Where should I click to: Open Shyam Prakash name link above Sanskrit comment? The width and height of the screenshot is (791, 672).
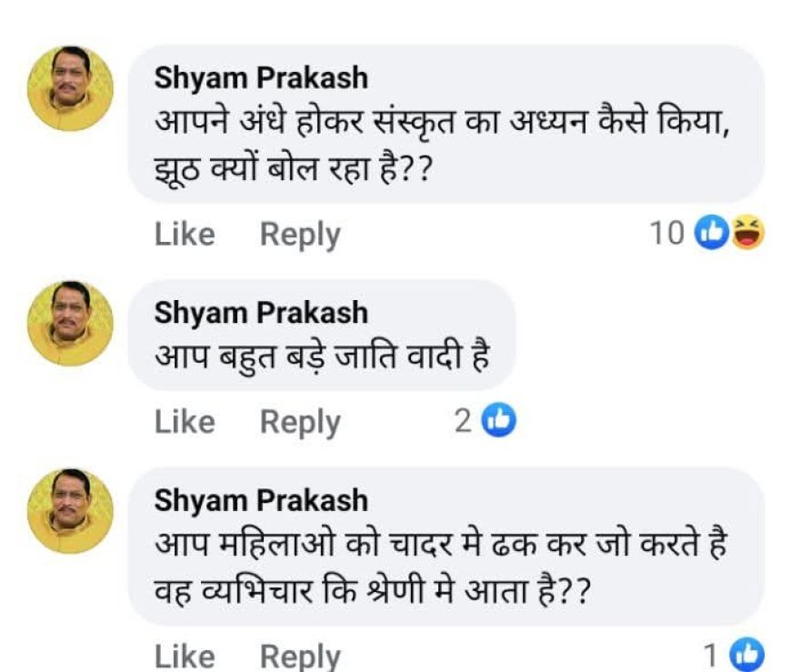click(261, 78)
